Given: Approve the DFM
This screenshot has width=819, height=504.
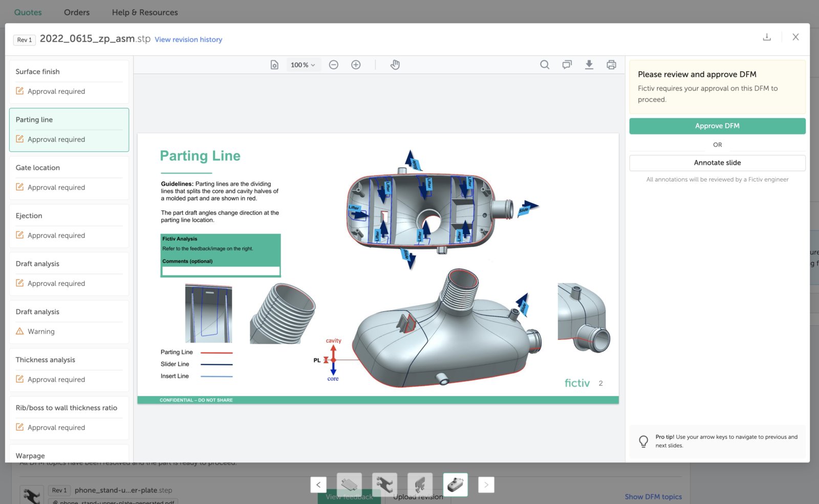Looking at the screenshot, I should click(x=717, y=125).
